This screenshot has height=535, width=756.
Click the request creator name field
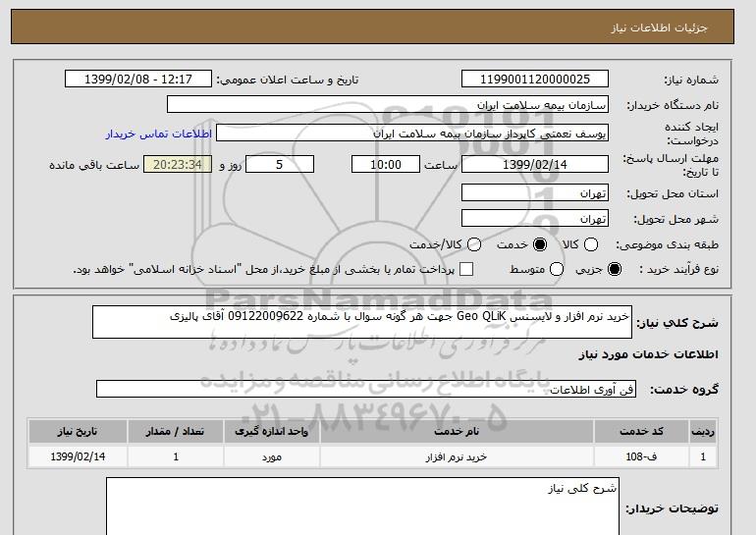pos(412,134)
